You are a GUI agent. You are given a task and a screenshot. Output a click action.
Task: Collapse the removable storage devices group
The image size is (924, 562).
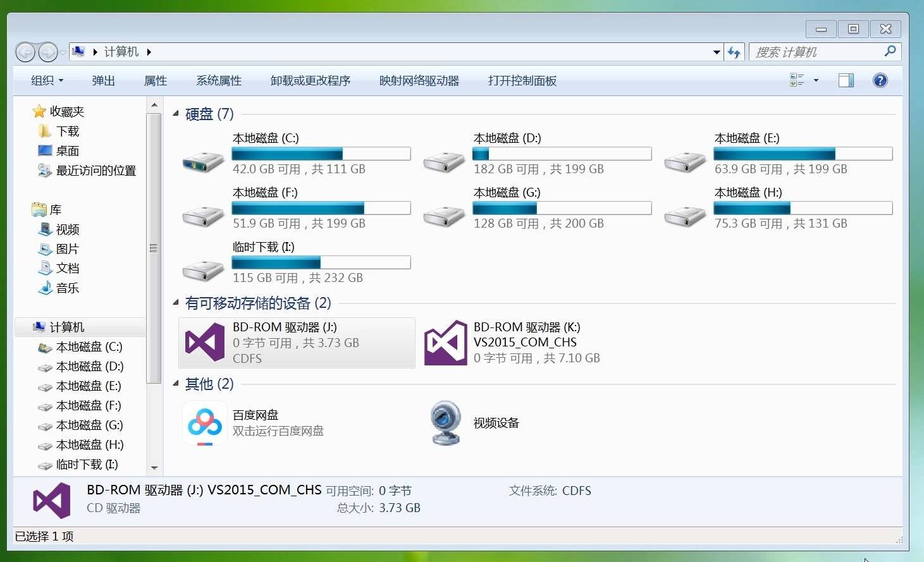point(176,303)
